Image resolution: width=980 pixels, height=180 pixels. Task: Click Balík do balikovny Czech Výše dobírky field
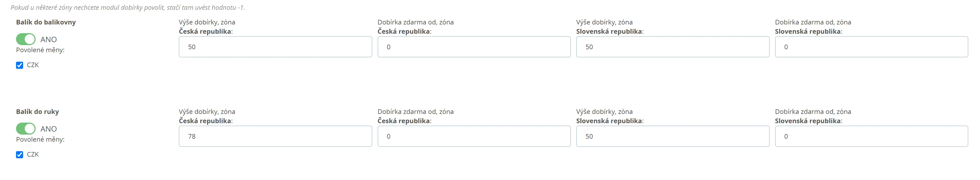[x=275, y=47]
